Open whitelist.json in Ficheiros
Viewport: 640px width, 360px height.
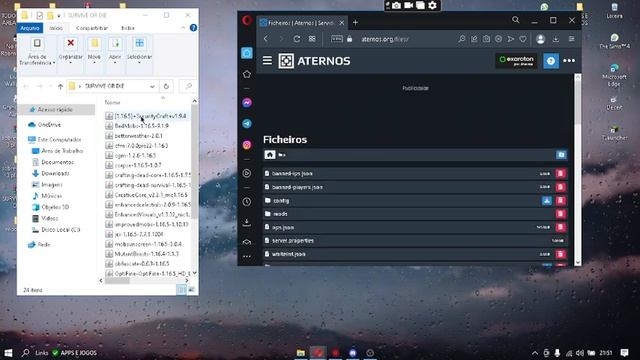coord(289,254)
